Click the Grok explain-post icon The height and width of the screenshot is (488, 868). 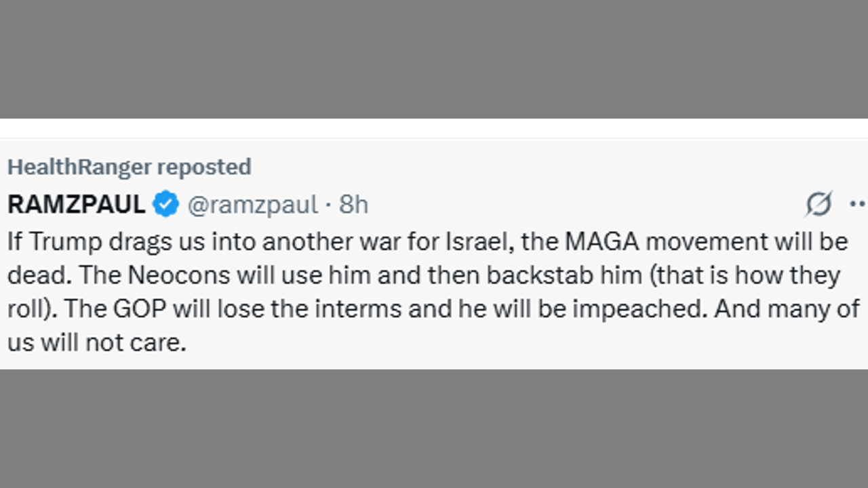(818, 204)
